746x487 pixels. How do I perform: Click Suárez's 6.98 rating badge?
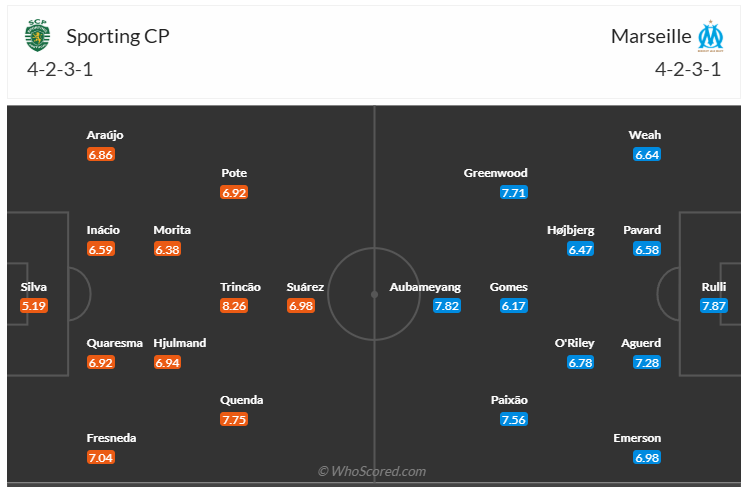(301, 306)
